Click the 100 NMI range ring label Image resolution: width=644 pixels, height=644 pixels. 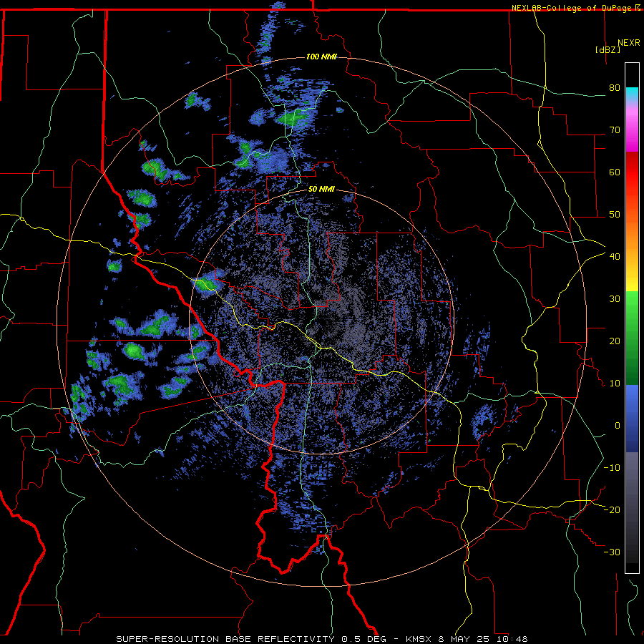point(321,57)
